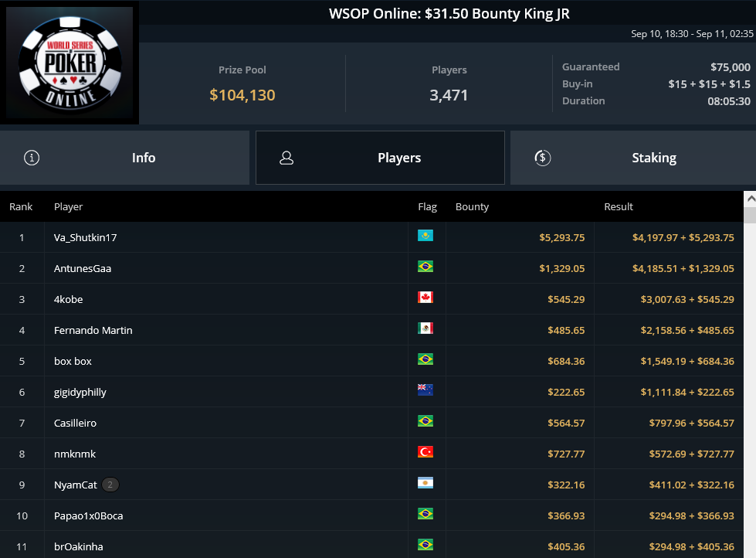
Task: Click the Argentina flag for NyamCat
Action: tap(425, 483)
